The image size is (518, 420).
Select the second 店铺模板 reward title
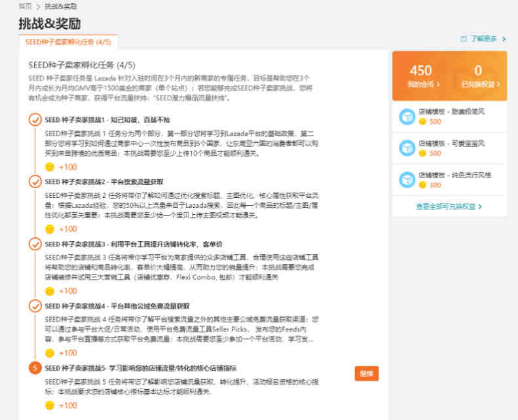(451, 143)
